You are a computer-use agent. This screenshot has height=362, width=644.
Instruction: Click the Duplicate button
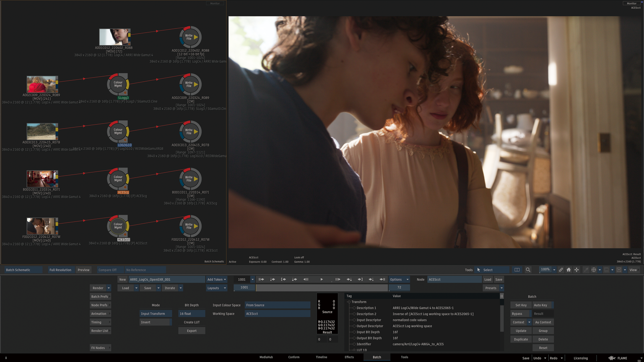coord(521,339)
